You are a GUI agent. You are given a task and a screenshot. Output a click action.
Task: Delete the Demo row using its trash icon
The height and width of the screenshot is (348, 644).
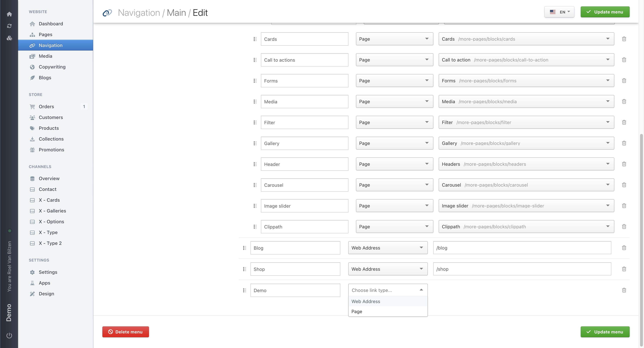coord(624,290)
